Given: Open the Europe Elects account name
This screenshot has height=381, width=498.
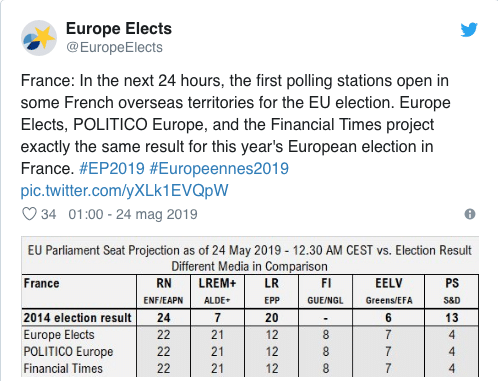Looking at the screenshot, I should (119, 29).
